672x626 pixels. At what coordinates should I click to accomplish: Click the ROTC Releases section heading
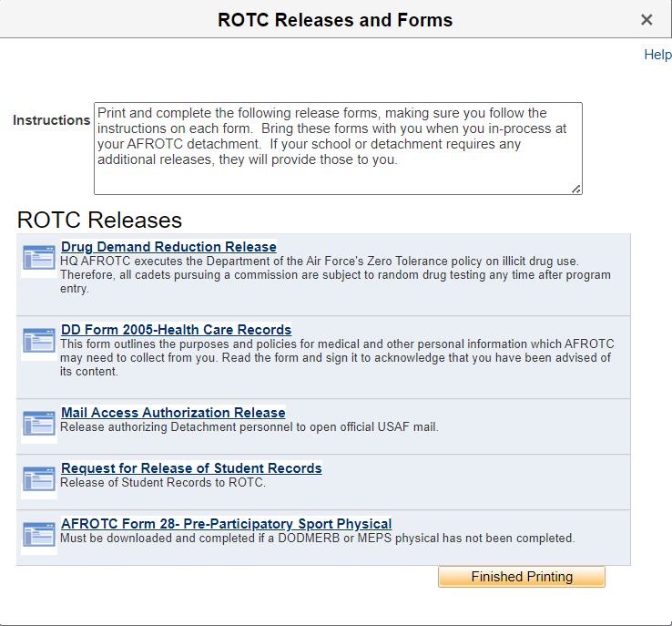pyautogui.click(x=99, y=220)
